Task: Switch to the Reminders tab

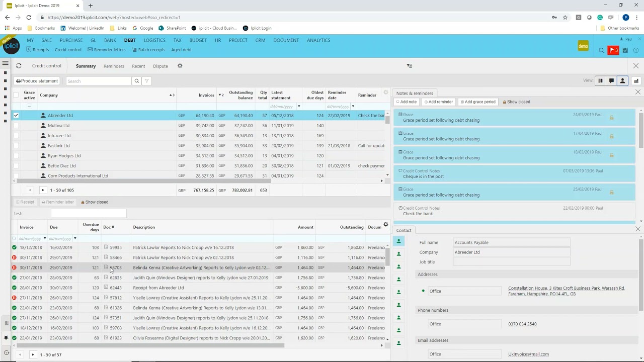Action: [114, 66]
